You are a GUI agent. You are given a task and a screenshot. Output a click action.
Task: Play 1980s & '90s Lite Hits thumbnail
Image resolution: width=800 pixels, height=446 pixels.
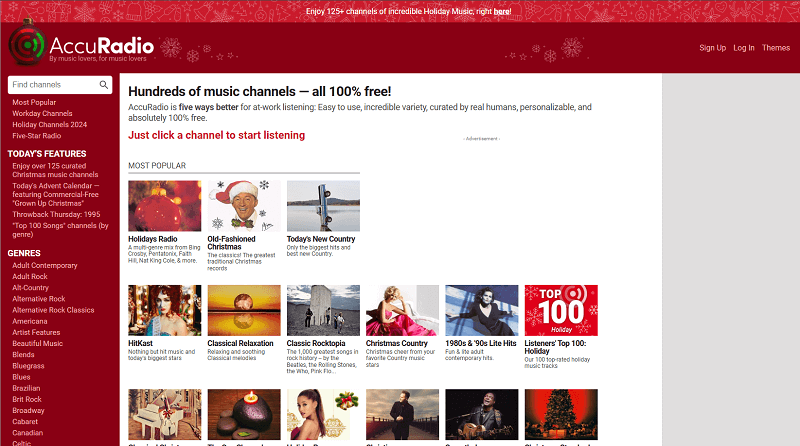[x=482, y=310]
